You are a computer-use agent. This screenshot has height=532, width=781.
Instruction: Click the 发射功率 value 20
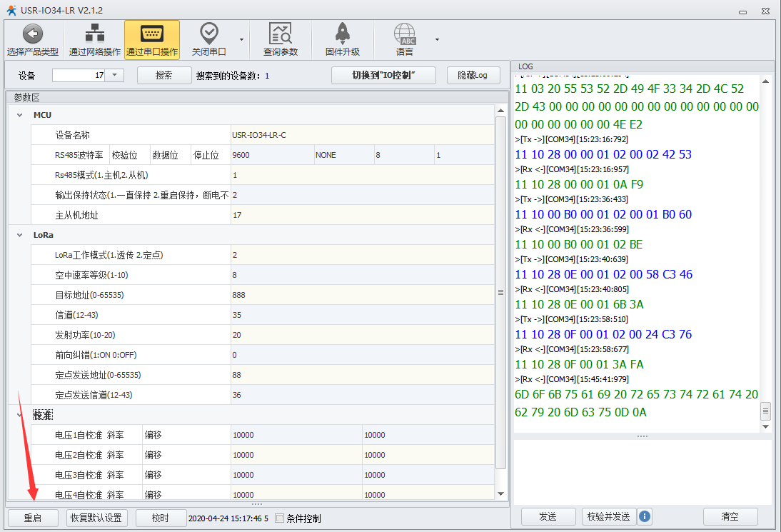(363, 335)
